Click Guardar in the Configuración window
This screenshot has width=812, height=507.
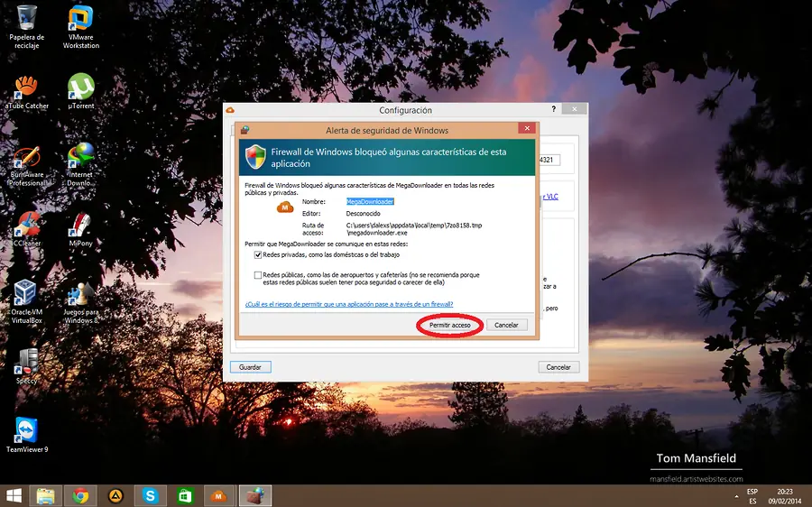click(x=250, y=366)
